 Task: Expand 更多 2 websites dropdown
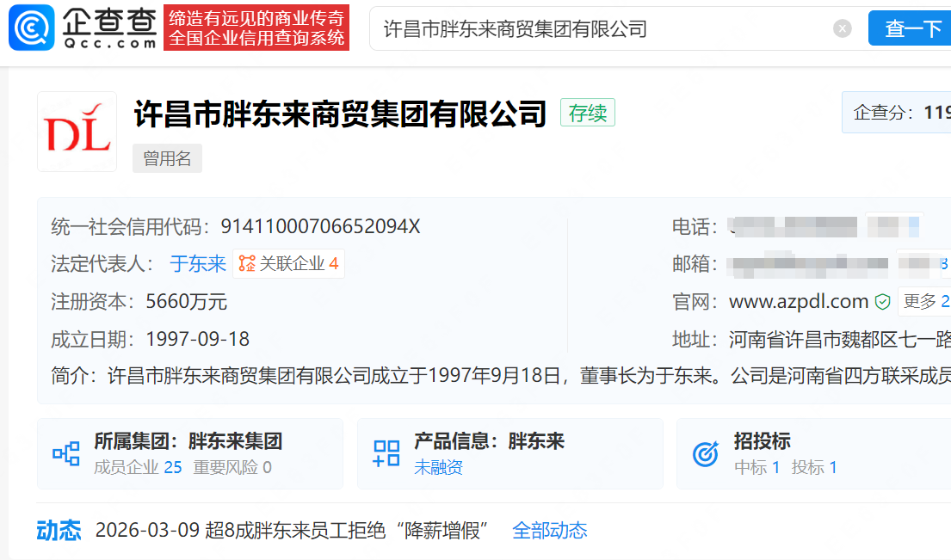(x=924, y=302)
